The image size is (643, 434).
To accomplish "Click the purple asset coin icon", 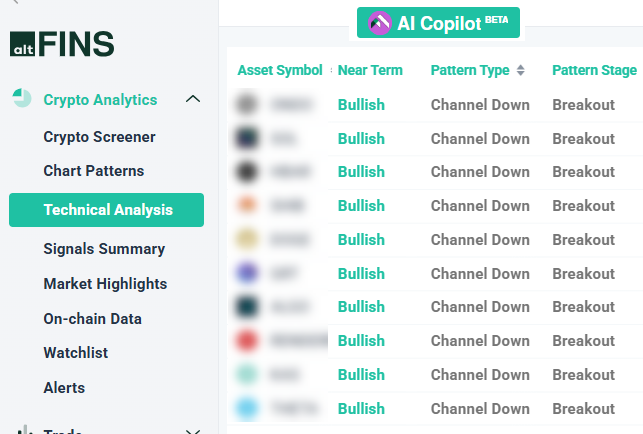I will point(249,273).
